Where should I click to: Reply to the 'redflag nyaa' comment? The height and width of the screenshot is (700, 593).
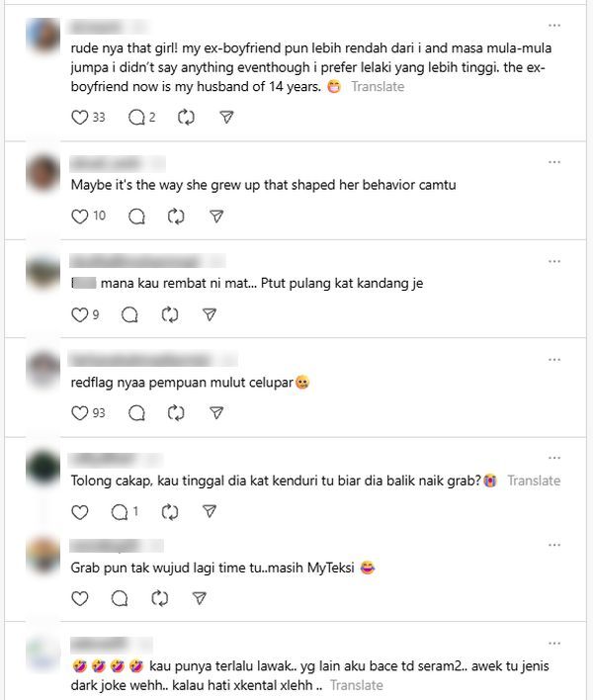[x=136, y=413]
